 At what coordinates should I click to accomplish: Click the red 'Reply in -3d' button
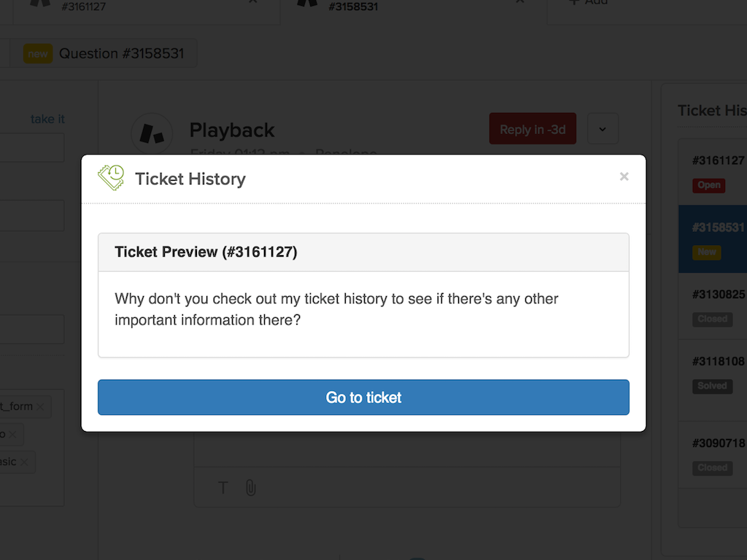click(533, 128)
